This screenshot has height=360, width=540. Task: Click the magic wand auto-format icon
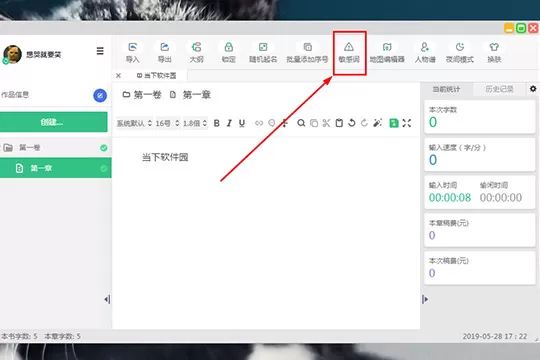378,123
